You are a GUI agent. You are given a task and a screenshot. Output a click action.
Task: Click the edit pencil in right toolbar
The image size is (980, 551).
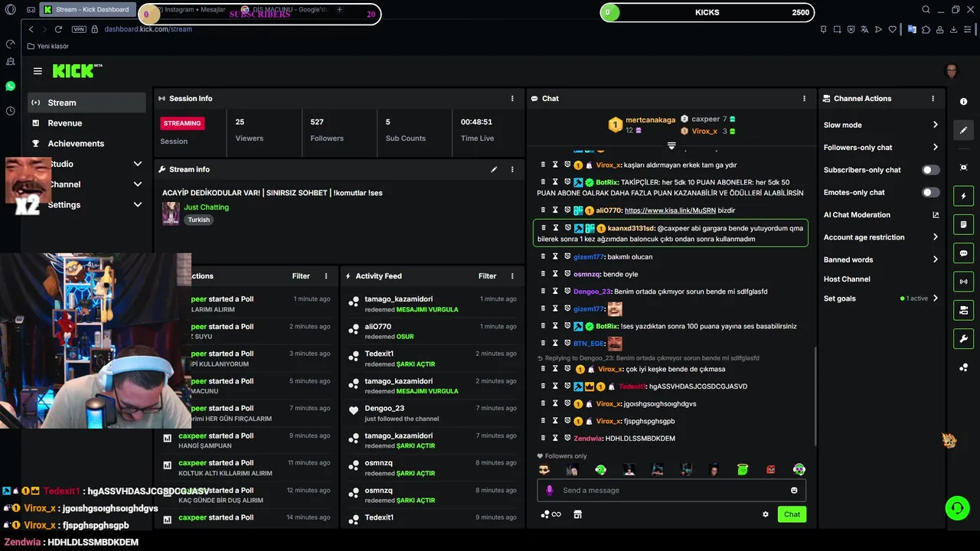click(x=964, y=130)
